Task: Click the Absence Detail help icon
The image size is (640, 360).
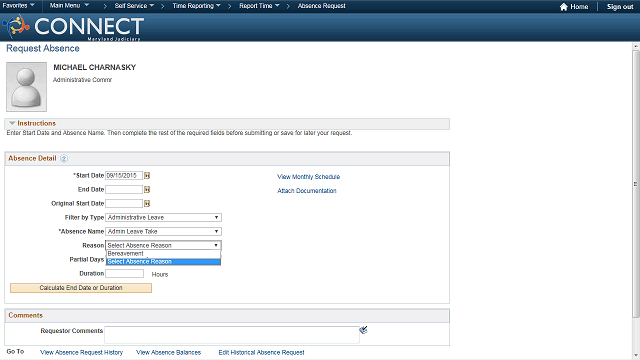Action: click(x=64, y=158)
